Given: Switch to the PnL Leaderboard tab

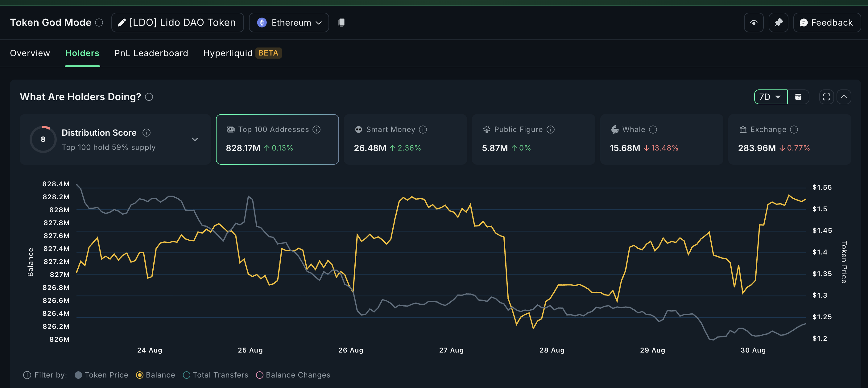Looking at the screenshot, I should tap(151, 53).
